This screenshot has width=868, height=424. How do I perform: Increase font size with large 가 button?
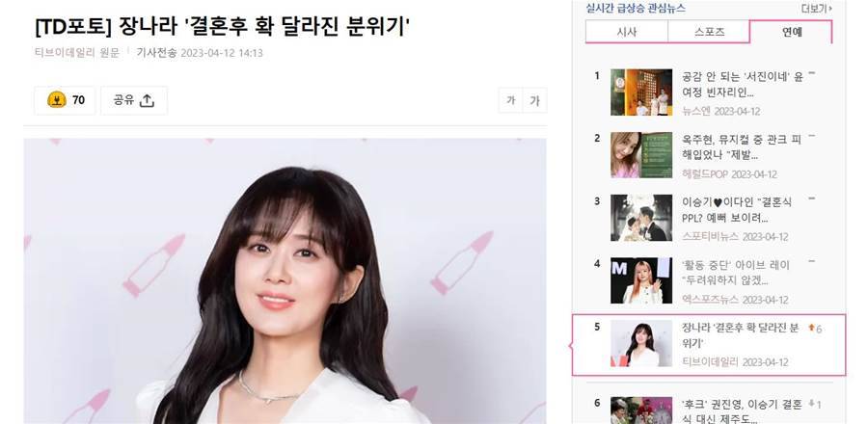tap(534, 100)
